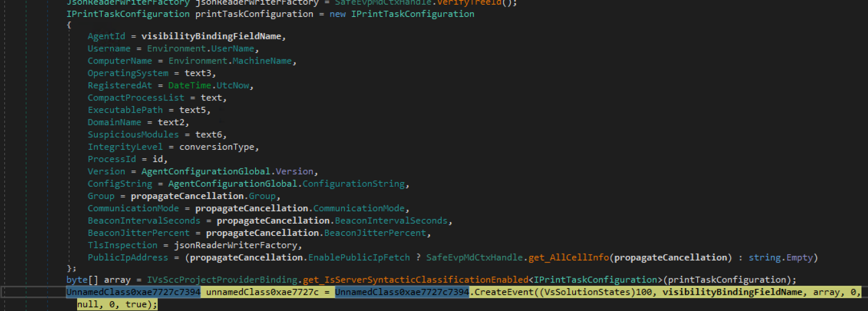This screenshot has width=868, height=311.
Task: Click the first highlighted UnnamedClass0xae7727c7394 type
Action: click(134, 292)
